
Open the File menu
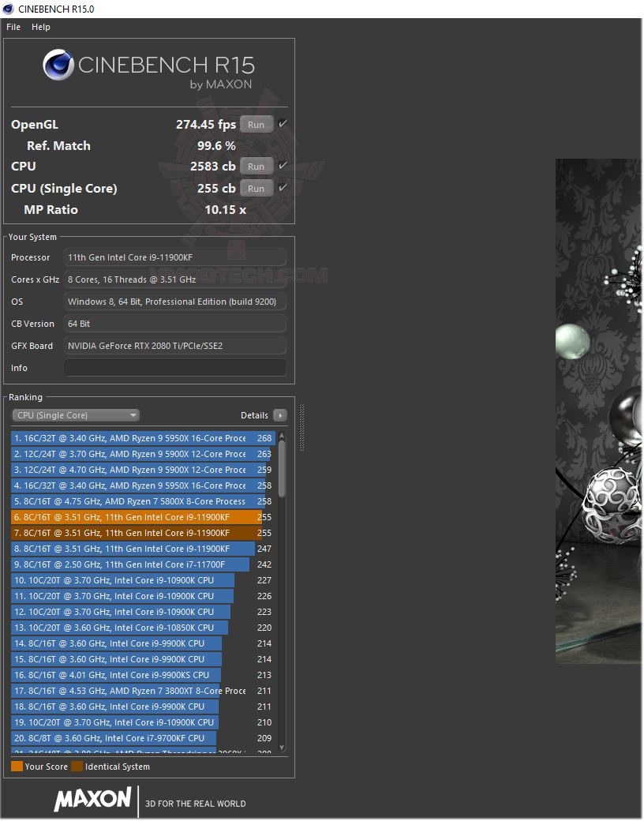[13, 27]
